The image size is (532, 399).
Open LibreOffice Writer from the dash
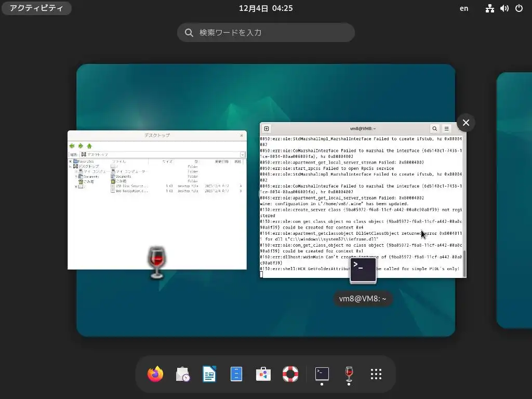click(x=209, y=374)
